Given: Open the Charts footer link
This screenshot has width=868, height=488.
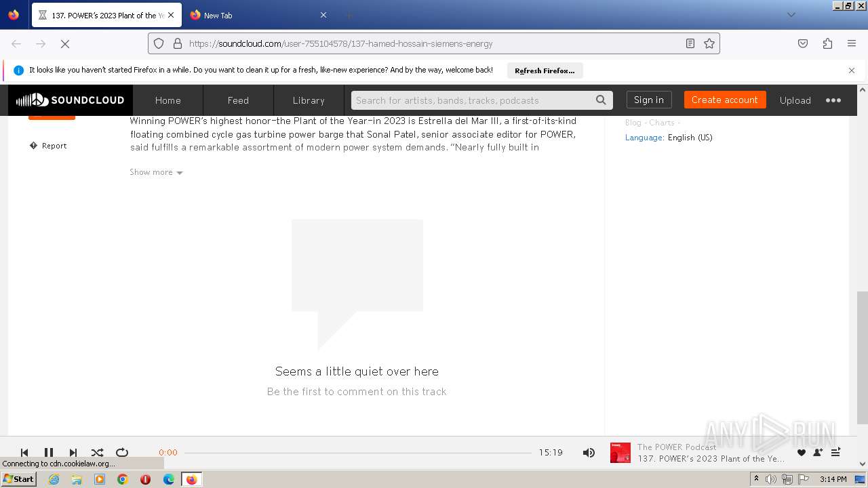Looking at the screenshot, I should pos(662,123).
